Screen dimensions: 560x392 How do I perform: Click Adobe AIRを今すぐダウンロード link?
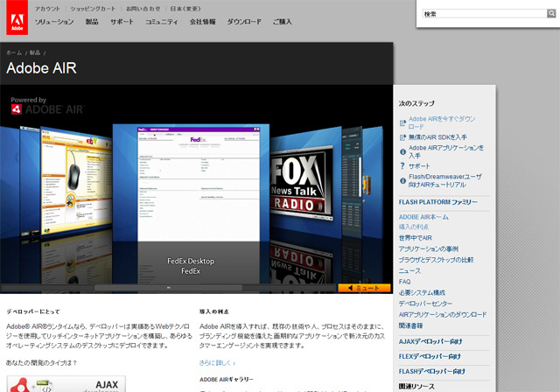[442, 122]
